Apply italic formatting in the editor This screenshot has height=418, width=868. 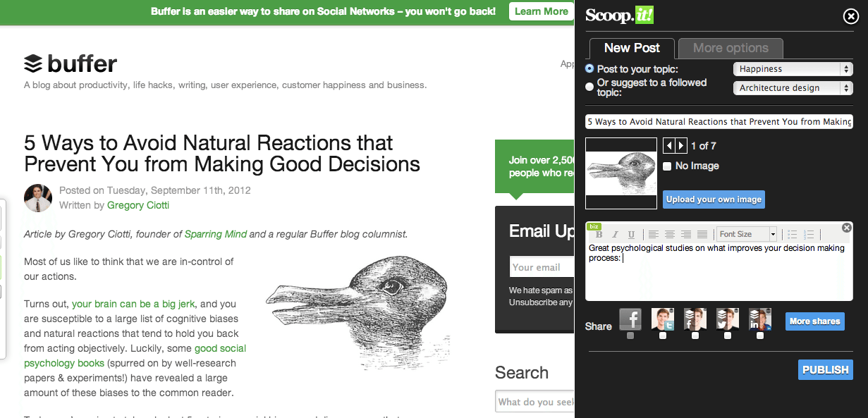(x=615, y=235)
